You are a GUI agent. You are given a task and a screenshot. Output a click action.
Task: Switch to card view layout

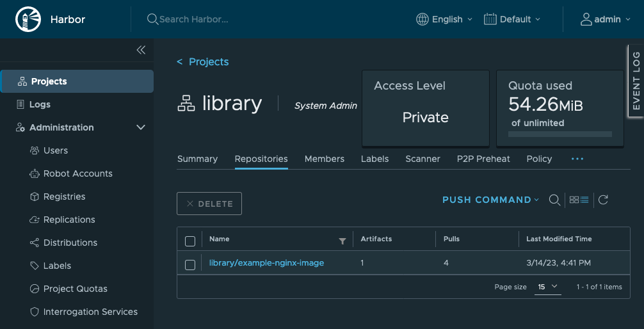[x=574, y=200]
